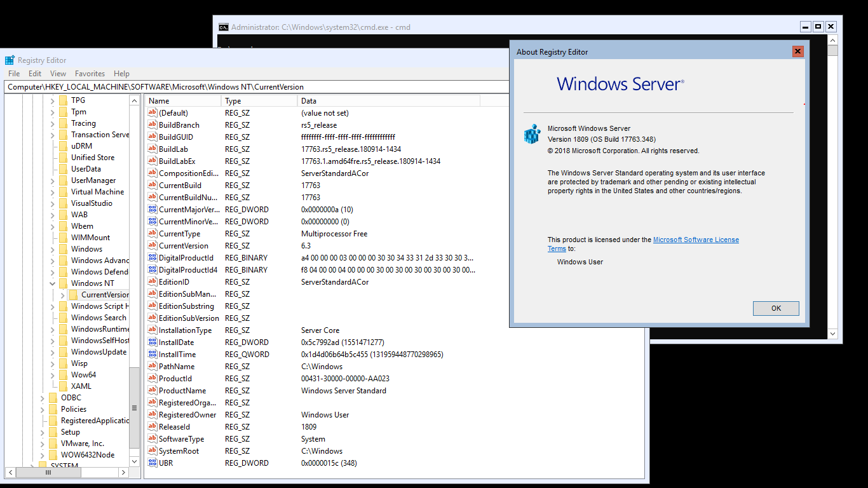Select the PathName value row
Viewport: 868px width, 488px height.
(x=311, y=367)
